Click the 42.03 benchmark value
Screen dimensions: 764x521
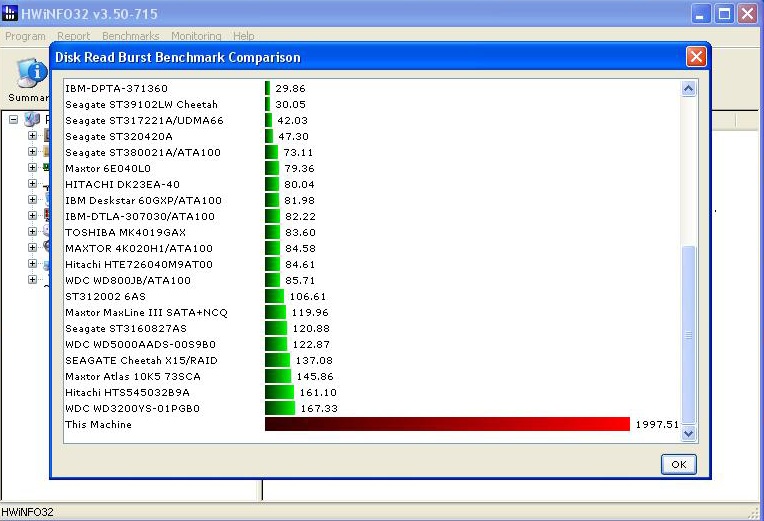click(x=292, y=120)
